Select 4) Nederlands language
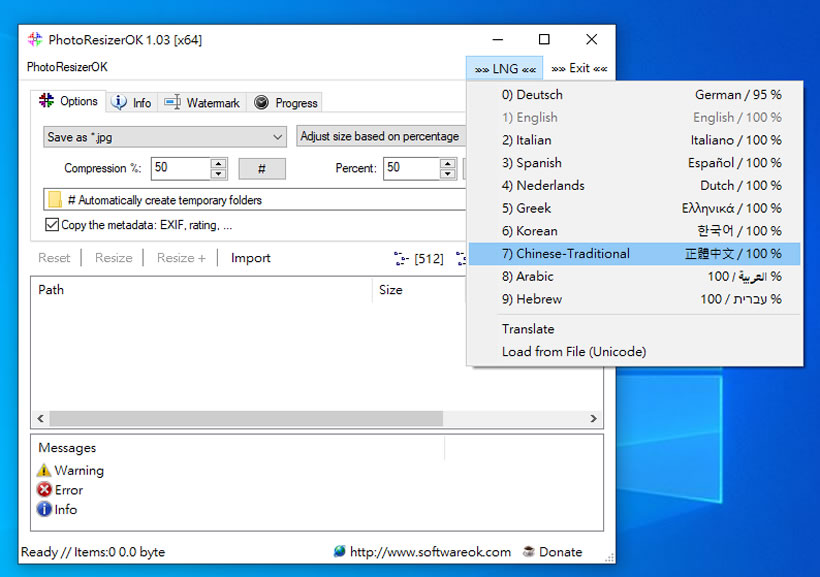Screen dimensions: 820x577 click(x=634, y=186)
